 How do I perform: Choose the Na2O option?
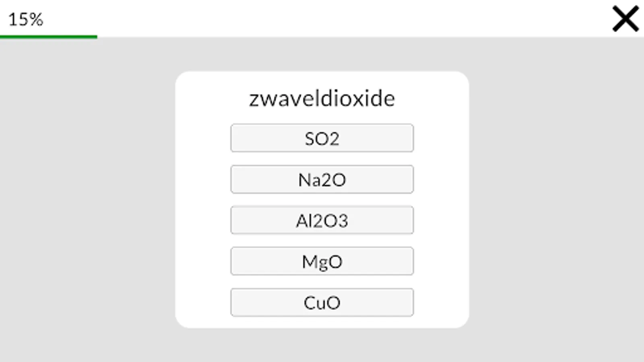coord(322,179)
